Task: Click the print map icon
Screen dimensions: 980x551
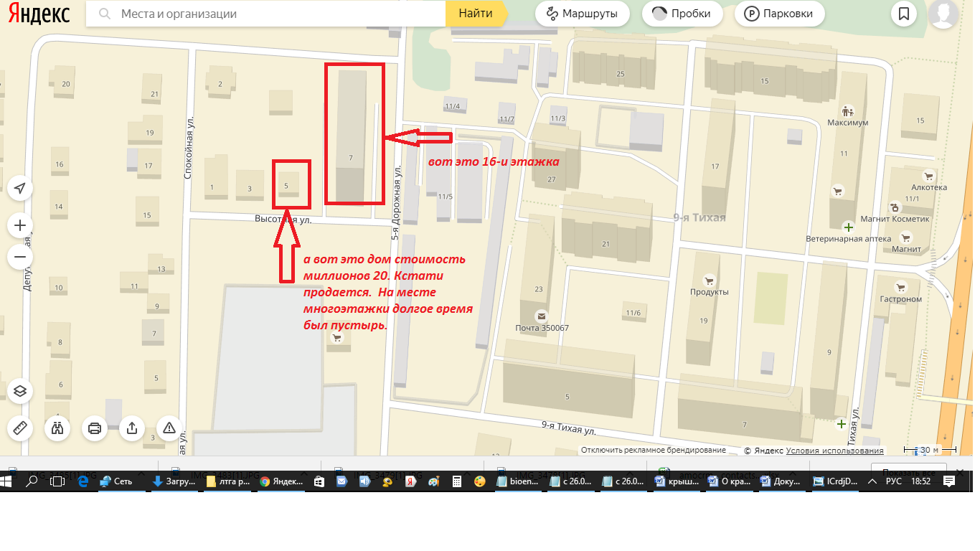Action: click(x=95, y=428)
